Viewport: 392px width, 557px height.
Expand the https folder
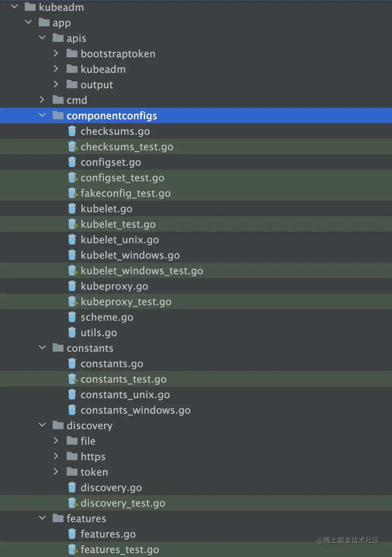(56, 456)
